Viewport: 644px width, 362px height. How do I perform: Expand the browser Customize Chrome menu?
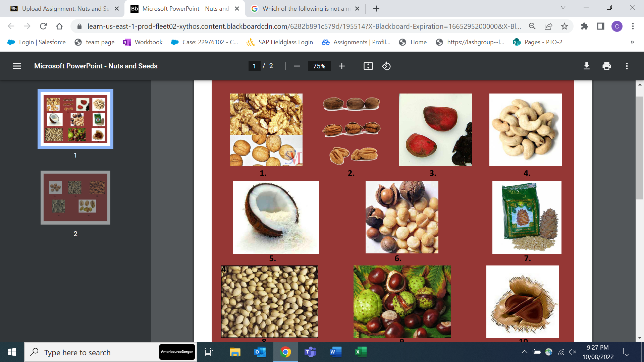pyautogui.click(x=633, y=26)
